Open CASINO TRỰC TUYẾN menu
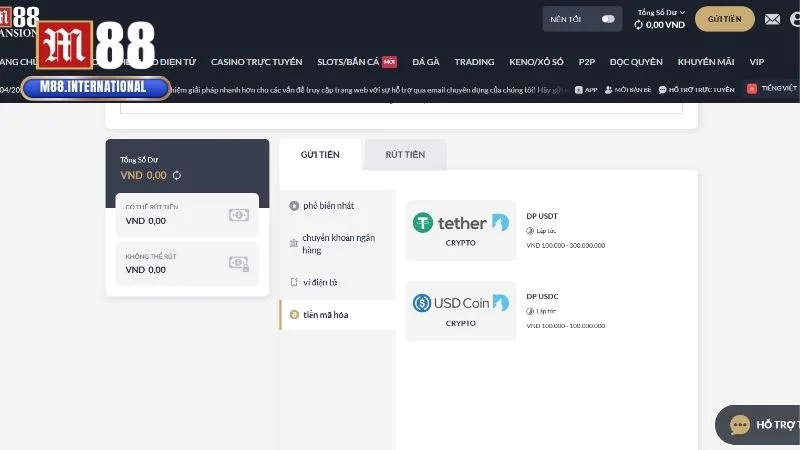The image size is (800, 450). 256,62
